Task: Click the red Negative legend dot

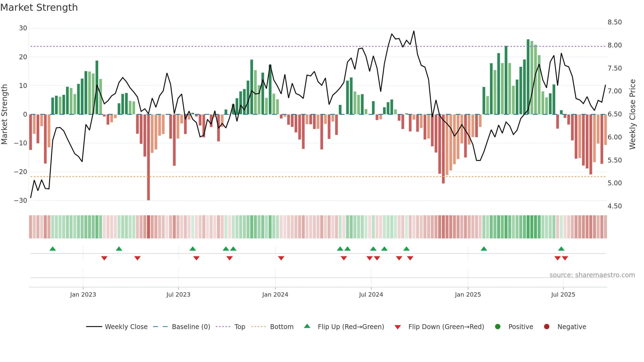Action: pyautogui.click(x=547, y=327)
